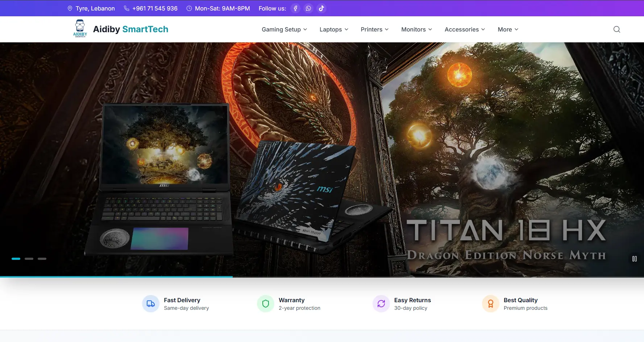
Task: Click the Mon-Sat: 9AM-8PM hours text
Action: point(223,8)
